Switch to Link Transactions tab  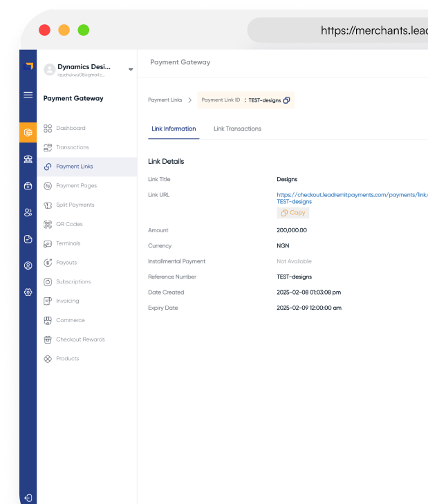coord(237,129)
